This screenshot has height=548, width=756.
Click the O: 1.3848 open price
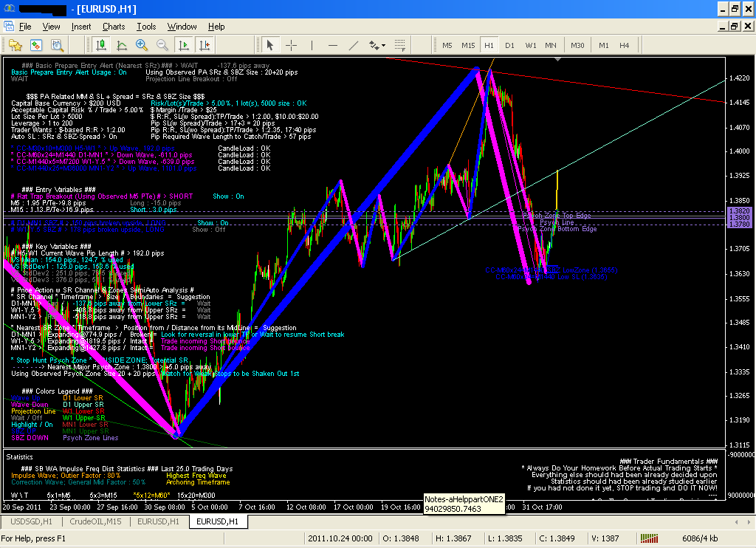coord(401,538)
